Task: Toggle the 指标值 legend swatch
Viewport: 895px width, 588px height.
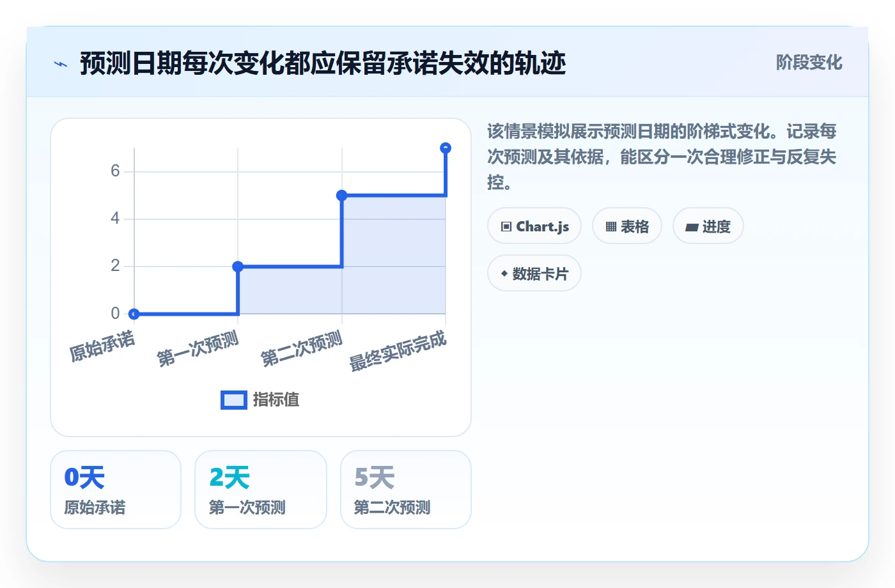Action: point(234,400)
